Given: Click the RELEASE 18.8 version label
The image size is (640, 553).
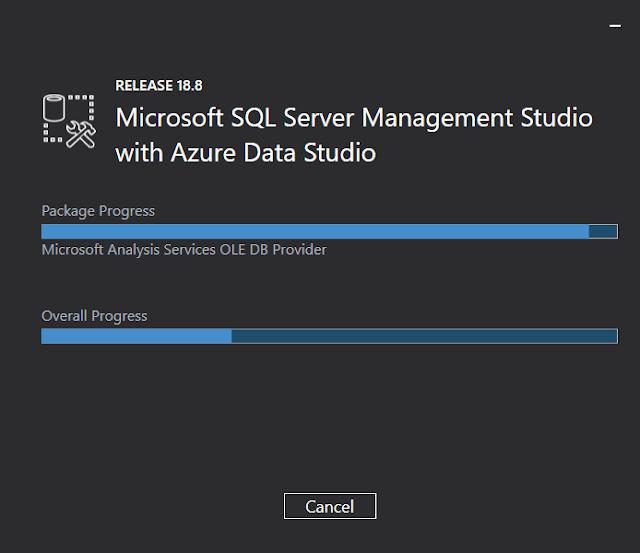Looking at the screenshot, I should click(160, 86).
